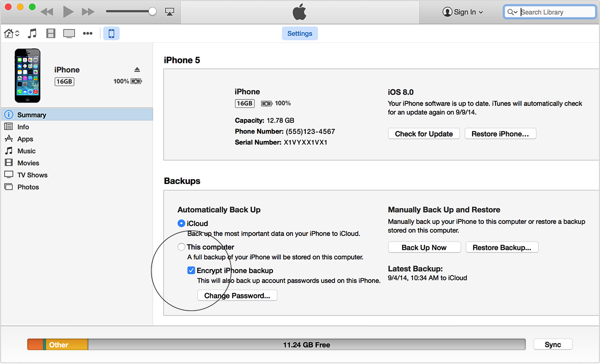Click the Latest Backup date text
The height and width of the screenshot is (364, 600).
coord(427,277)
